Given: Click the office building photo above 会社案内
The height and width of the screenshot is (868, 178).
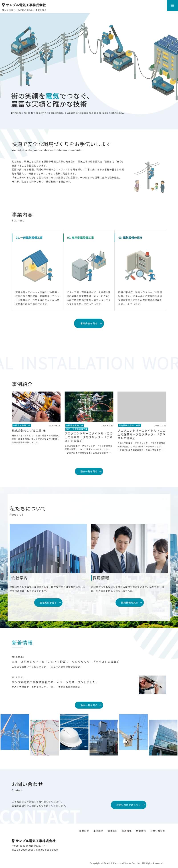Looking at the screenshot, I should pyautogui.click(x=48, y=548).
